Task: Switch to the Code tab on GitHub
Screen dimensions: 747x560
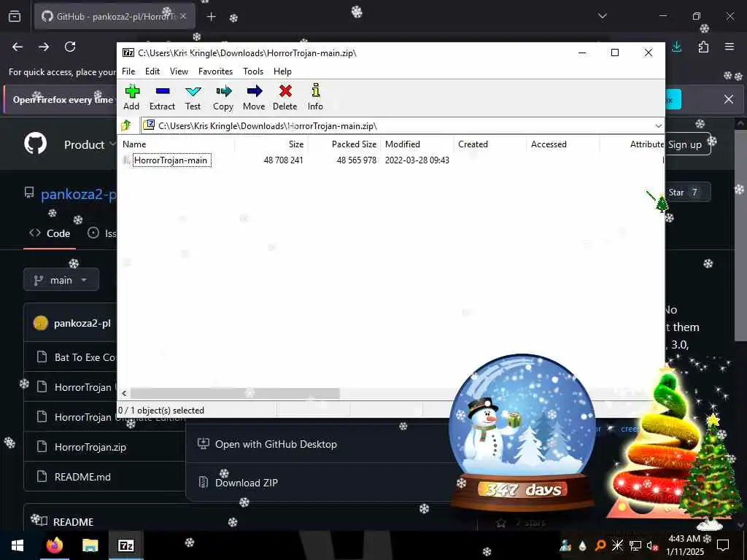Action: click(50, 233)
